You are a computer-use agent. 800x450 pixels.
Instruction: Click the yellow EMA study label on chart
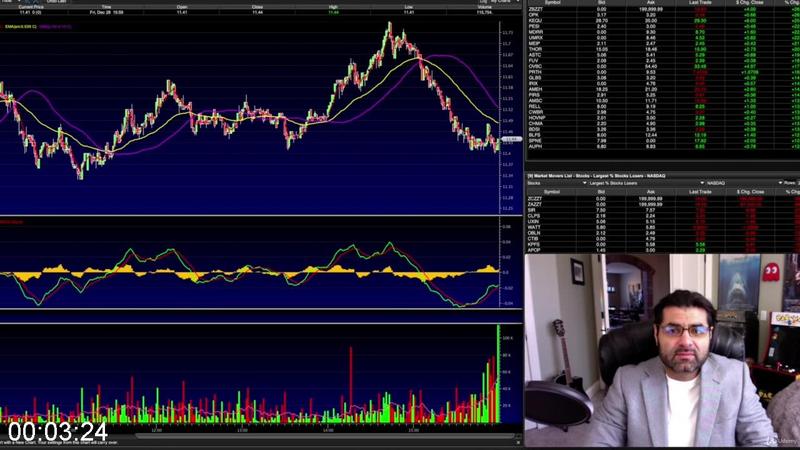[20, 26]
